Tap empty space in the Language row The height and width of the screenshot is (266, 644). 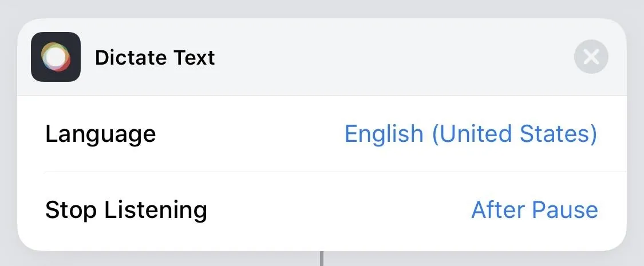[251, 134]
